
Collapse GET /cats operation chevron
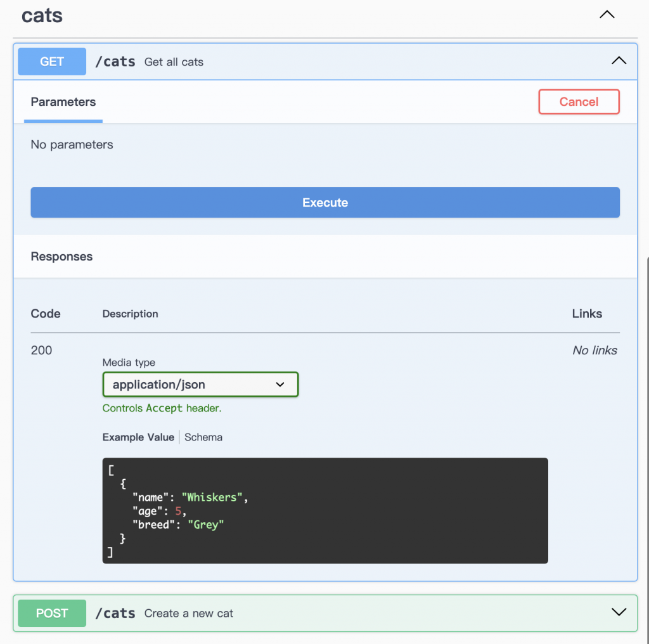(x=618, y=61)
